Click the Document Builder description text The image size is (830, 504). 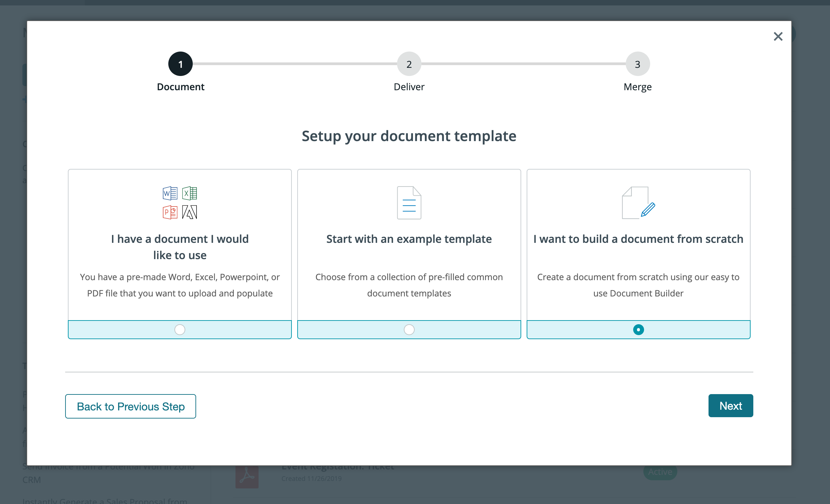click(638, 285)
